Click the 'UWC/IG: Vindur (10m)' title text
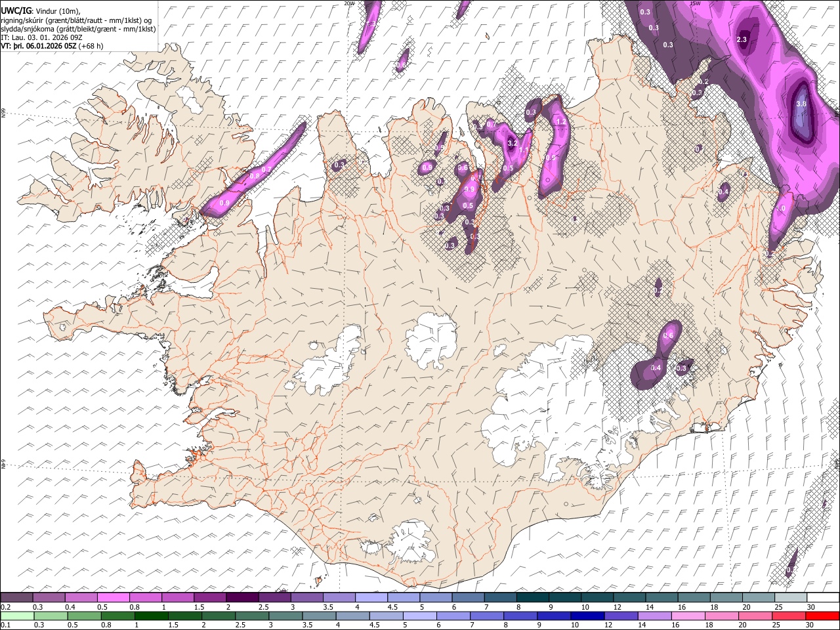Image resolution: width=840 pixels, height=630 pixels. click(x=40, y=10)
